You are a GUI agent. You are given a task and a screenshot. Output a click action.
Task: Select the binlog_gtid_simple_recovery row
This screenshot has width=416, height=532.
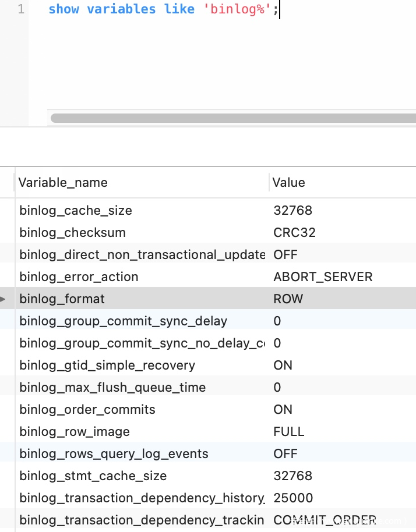107,365
